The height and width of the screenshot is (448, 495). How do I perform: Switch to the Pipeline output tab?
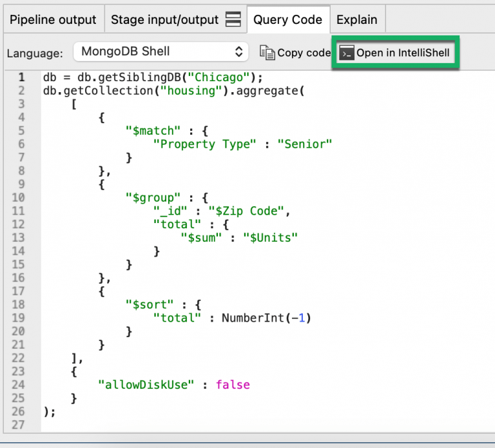point(53,20)
